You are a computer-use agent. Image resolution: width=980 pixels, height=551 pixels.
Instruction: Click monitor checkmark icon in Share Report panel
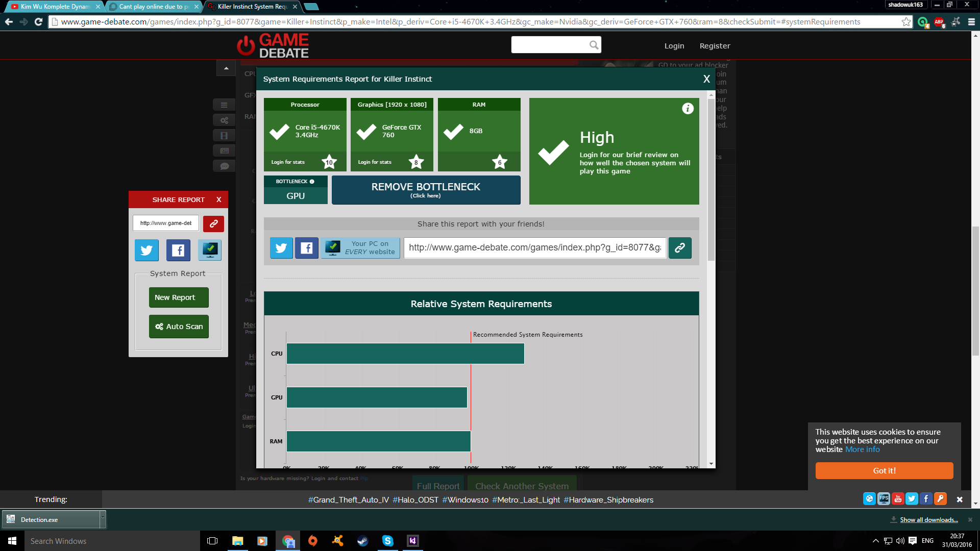tap(210, 250)
